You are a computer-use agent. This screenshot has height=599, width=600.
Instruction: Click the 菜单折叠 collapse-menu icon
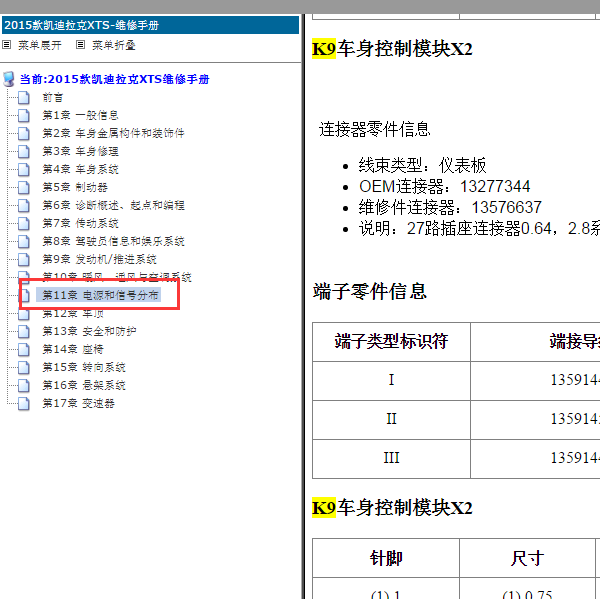(x=80, y=45)
